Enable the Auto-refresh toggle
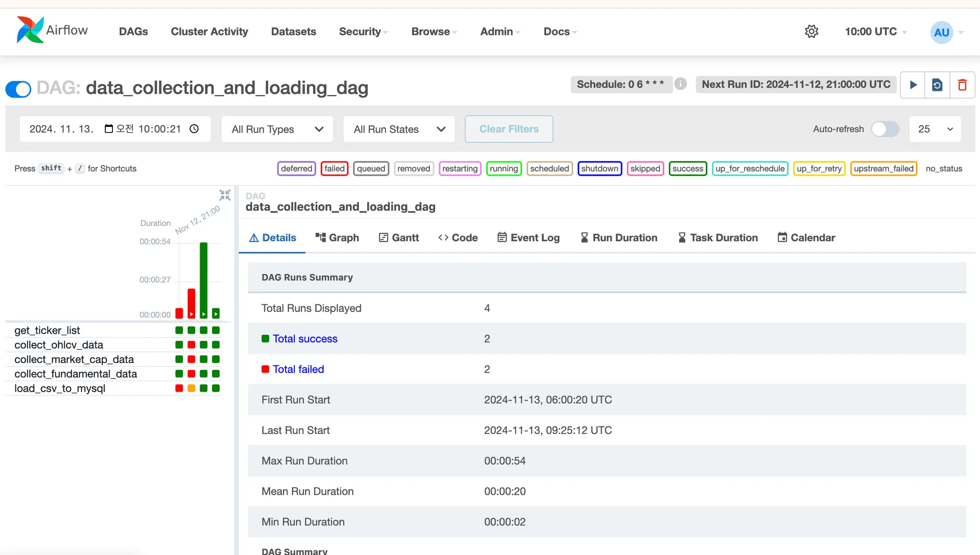This screenshot has height=555, width=980. pos(885,129)
